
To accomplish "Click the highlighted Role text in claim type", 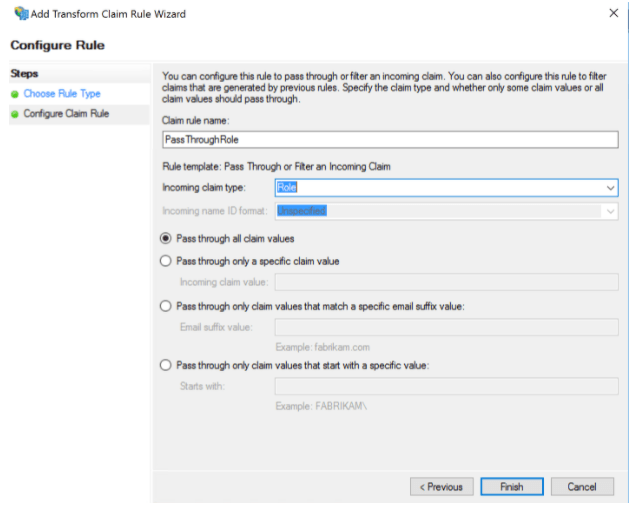I will point(288,187).
